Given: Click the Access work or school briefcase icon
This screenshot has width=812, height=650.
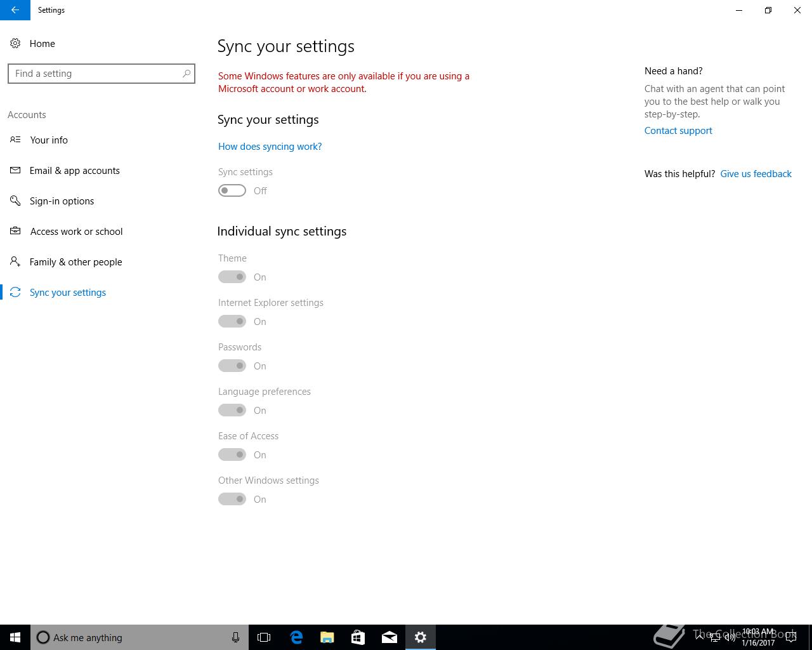Looking at the screenshot, I should tap(15, 231).
